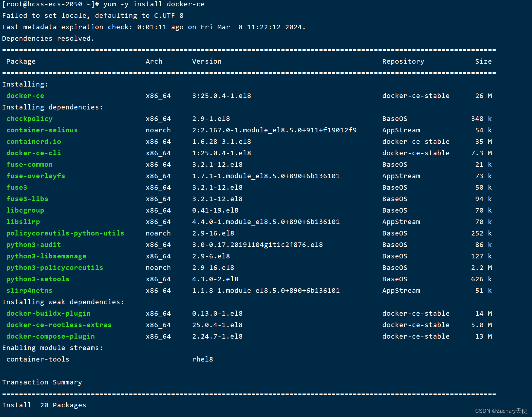Click the container-tools module stream entry
The image size is (532, 417).
pos(37,359)
